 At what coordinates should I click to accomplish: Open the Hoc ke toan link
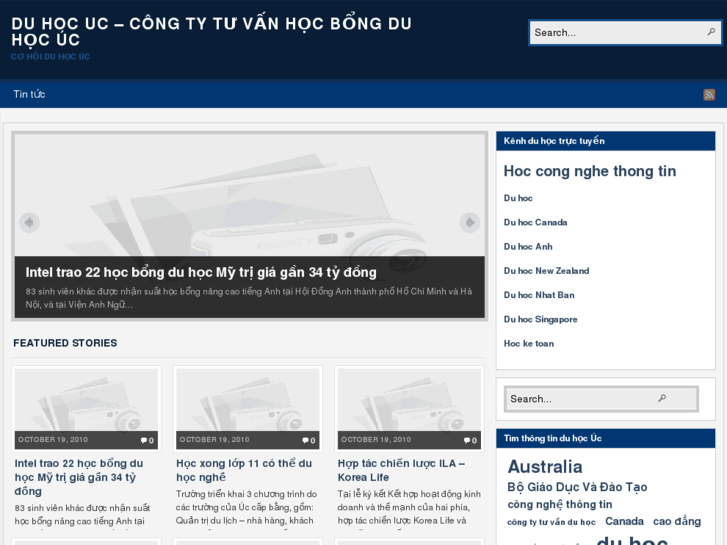tap(529, 344)
